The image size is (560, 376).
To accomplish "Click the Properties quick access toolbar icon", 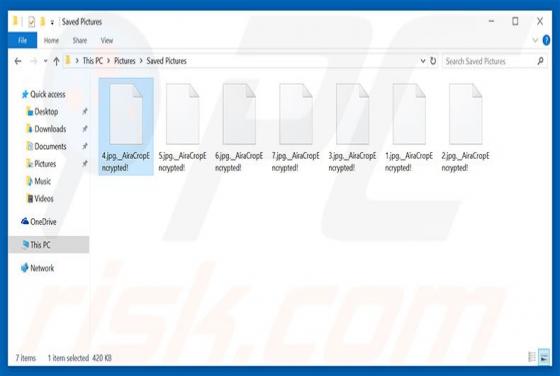I will pyautogui.click(x=31, y=22).
